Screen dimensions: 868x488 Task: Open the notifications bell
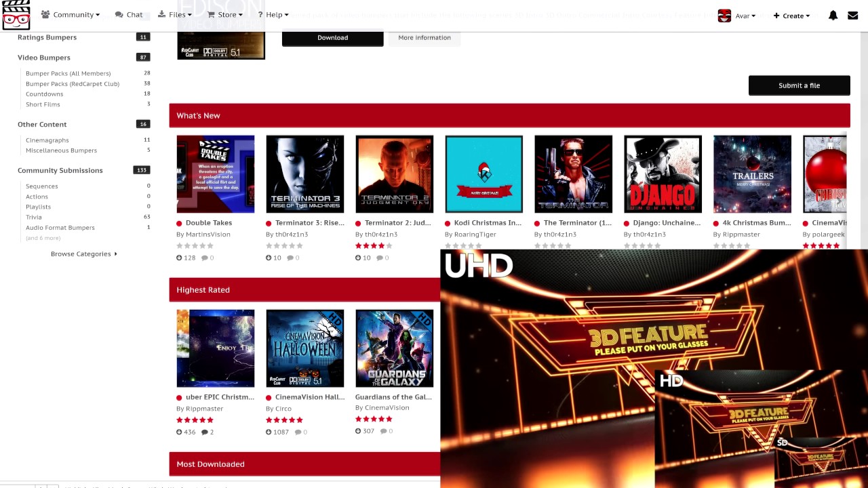[833, 16]
